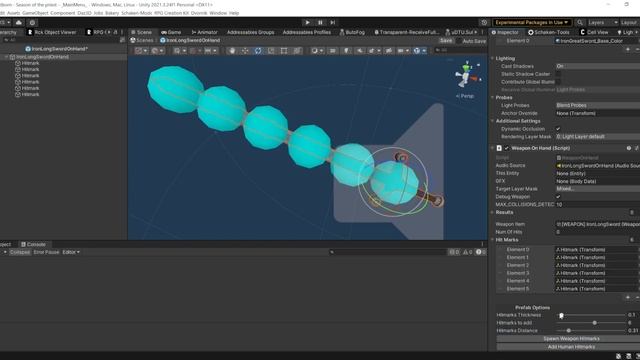Select the Hand view tool

coord(232,51)
